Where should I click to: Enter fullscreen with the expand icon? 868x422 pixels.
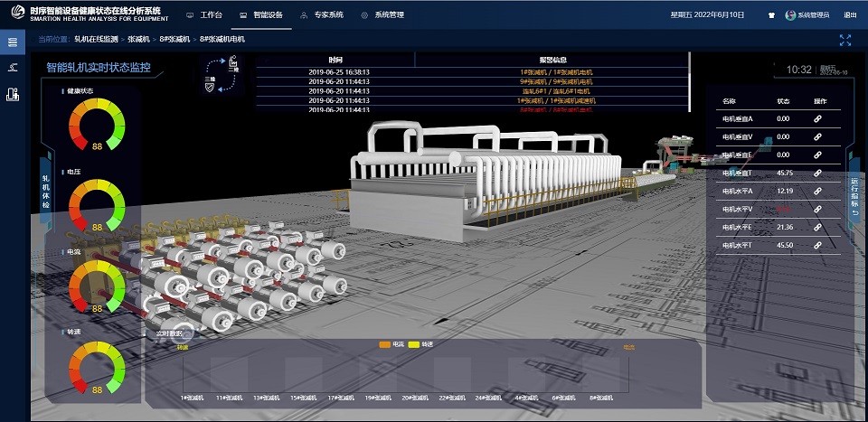tap(845, 40)
